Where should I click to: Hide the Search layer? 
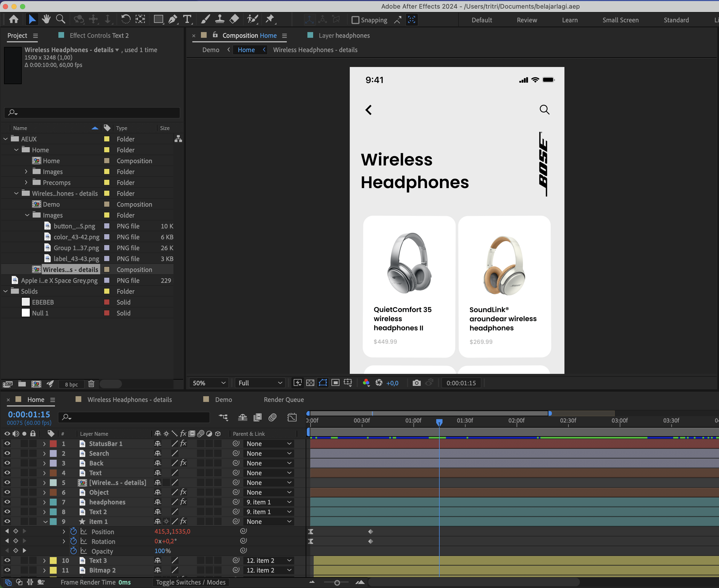(x=7, y=453)
